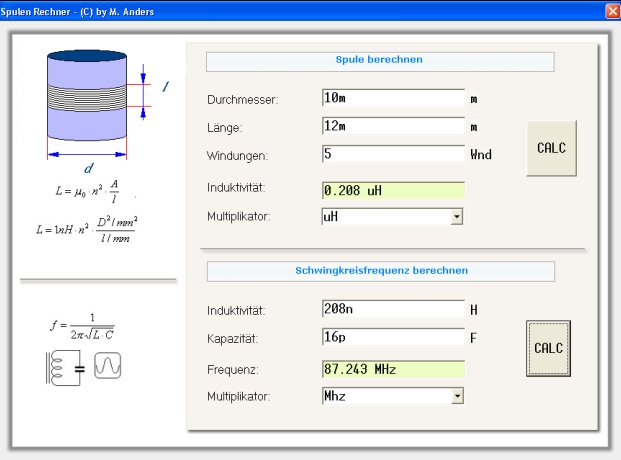Click the 208n Induktivität input field
Image resolution: width=621 pixels, height=460 pixels.
point(393,309)
